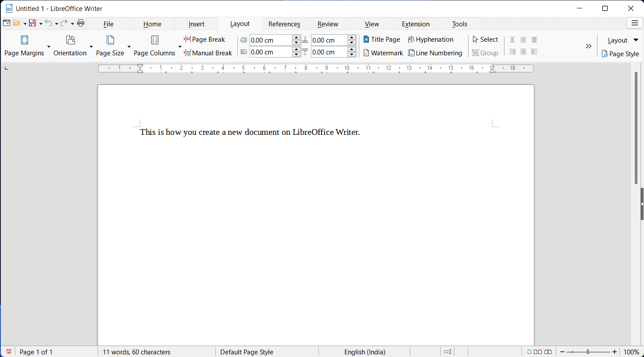Switch to the Insert tab
Image resolution: width=644 pixels, height=357 pixels.
(197, 24)
